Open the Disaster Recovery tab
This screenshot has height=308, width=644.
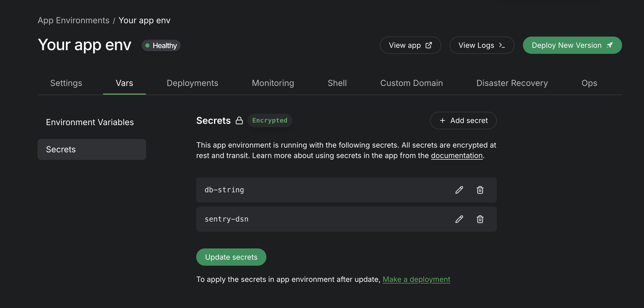pyautogui.click(x=512, y=83)
